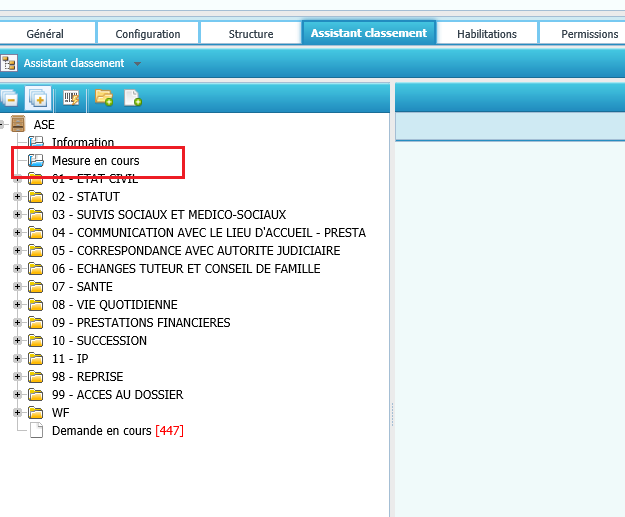Open the Assistant classement dropdown arrow
The height and width of the screenshot is (517, 625).
click(137, 64)
